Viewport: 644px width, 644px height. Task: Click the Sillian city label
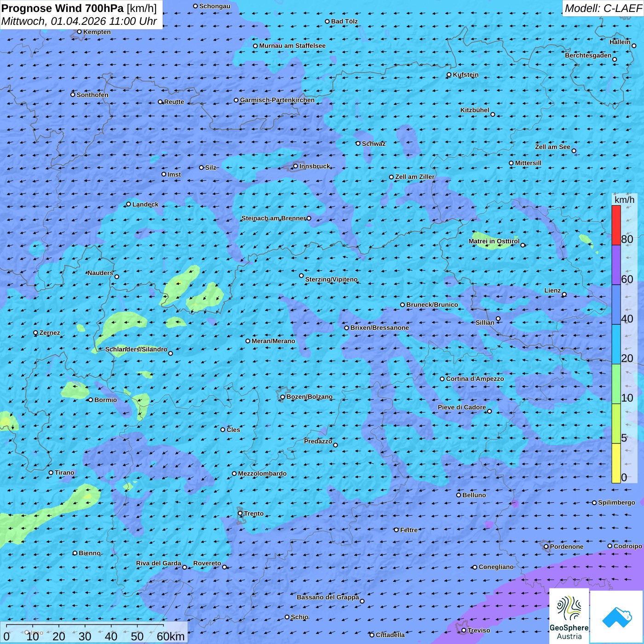pyautogui.click(x=485, y=322)
